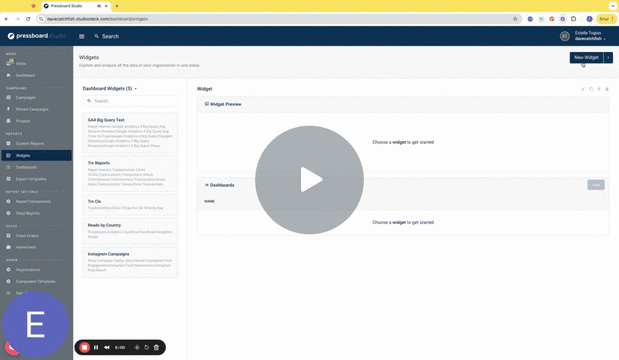Open the Campaigns sidebar icon
The image size is (619, 360).
click(8, 97)
